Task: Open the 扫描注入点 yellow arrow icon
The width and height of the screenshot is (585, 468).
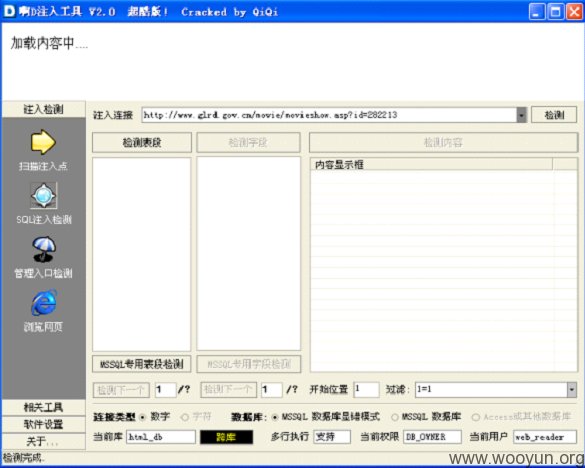Action: (x=43, y=142)
